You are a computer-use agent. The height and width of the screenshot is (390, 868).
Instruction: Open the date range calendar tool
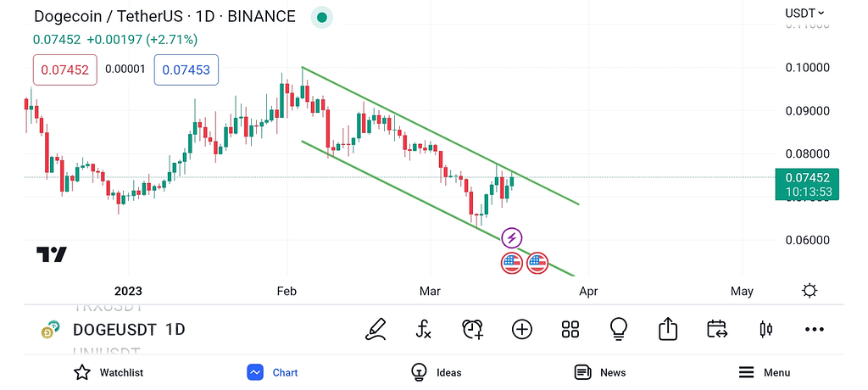point(717,329)
